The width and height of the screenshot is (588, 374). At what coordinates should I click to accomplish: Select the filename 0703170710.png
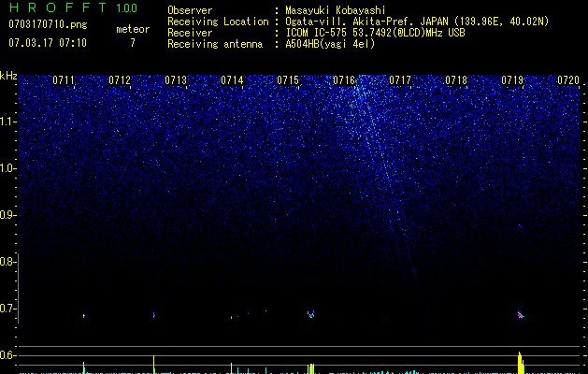tap(48, 24)
